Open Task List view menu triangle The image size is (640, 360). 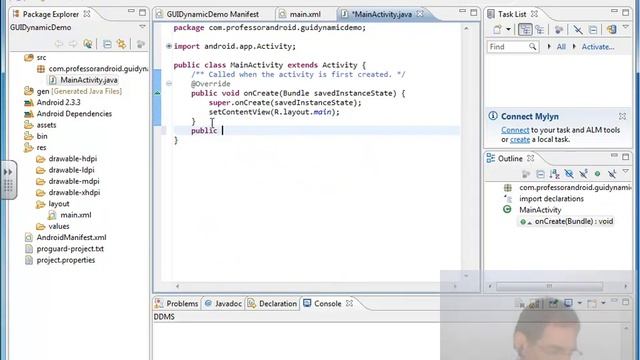pyautogui.click(x=626, y=28)
